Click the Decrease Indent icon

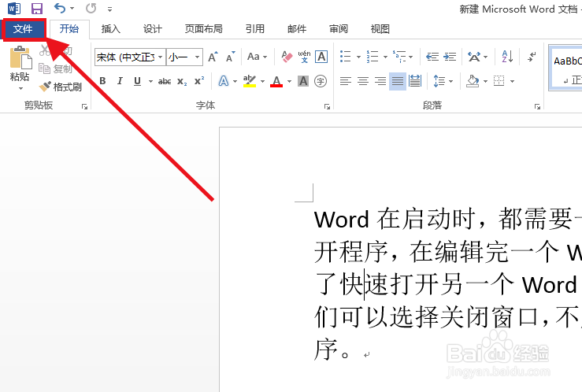432,57
